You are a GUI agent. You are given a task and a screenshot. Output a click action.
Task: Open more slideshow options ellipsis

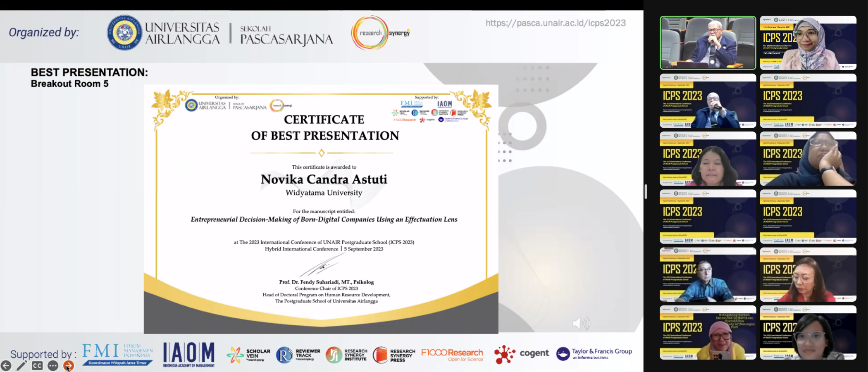click(53, 365)
